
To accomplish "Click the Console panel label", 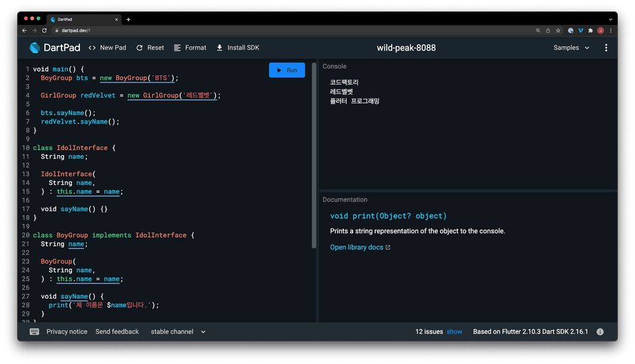I will tap(335, 66).
